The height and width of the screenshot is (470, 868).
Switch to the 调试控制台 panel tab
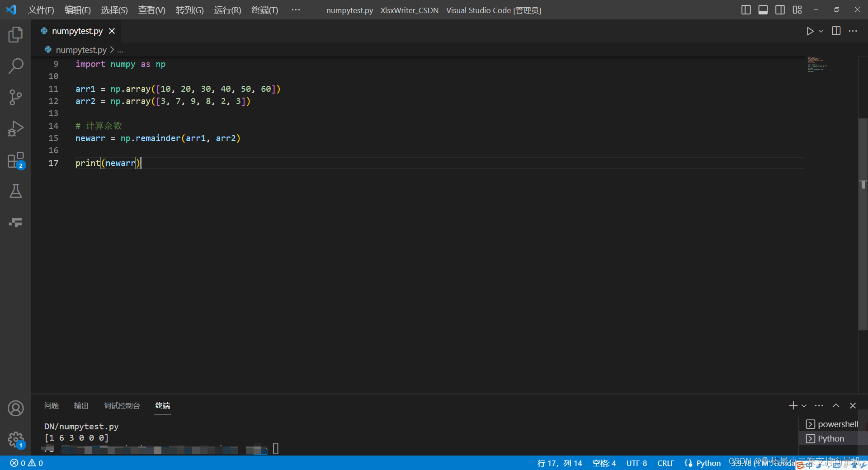tap(122, 406)
